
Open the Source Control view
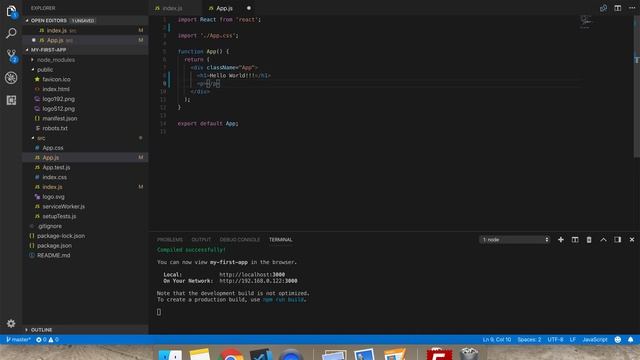tap(11, 56)
